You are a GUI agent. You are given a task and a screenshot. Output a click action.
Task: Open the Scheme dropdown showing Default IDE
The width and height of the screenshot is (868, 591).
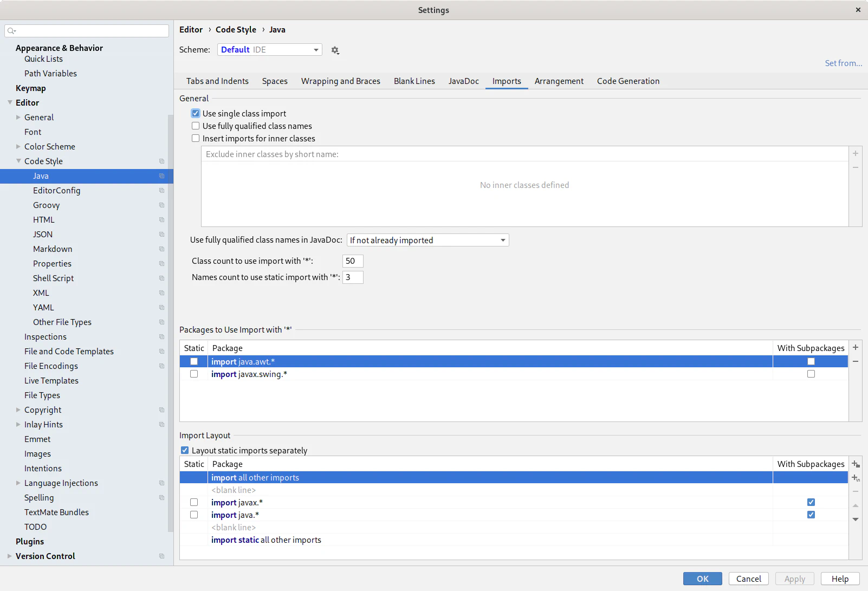(269, 50)
